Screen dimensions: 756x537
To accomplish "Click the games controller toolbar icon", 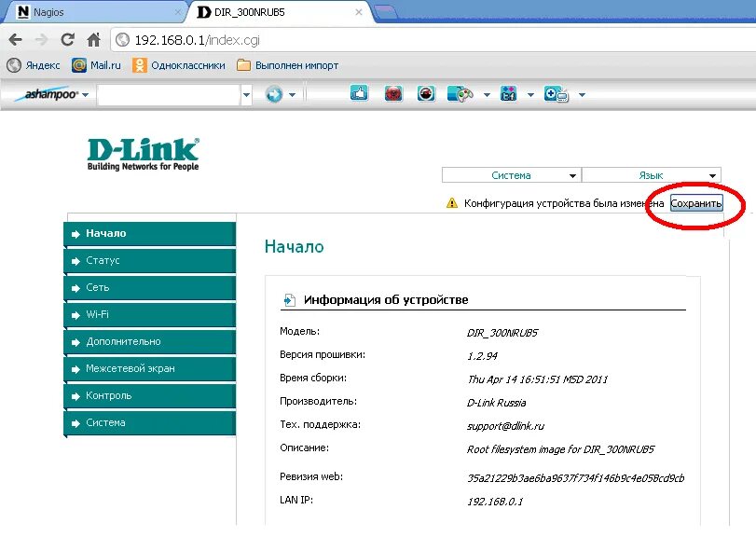I will [460, 94].
